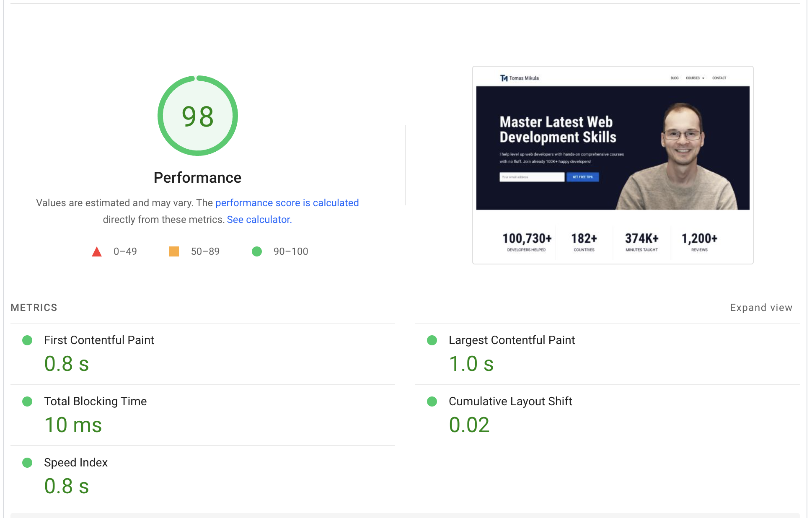Click green dot beside Total Blocking Time
Image resolution: width=812 pixels, height=518 pixels.
pyautogui.click(x=27, y=401)
